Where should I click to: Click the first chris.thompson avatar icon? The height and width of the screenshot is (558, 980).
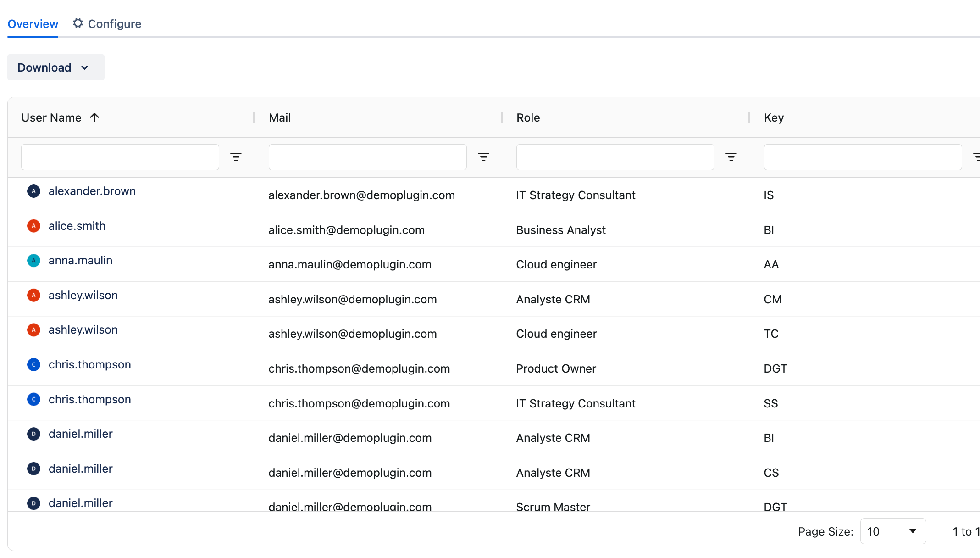point(33,365)
